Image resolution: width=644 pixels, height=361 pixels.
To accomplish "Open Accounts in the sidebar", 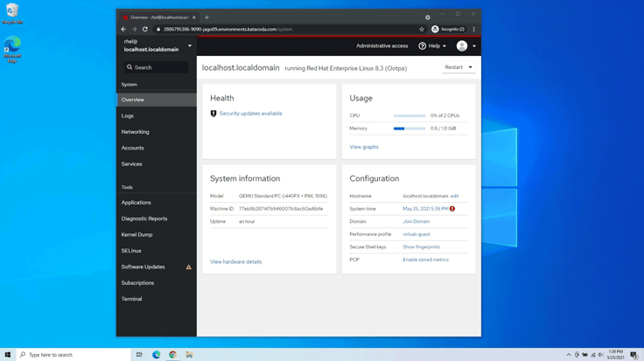I will [157, 148].
